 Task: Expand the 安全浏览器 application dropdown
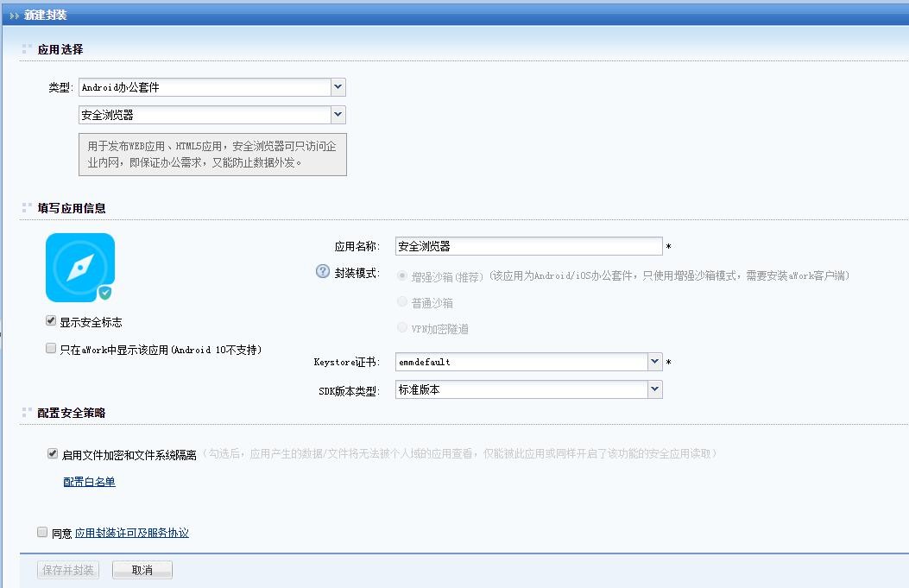(338, 115)
